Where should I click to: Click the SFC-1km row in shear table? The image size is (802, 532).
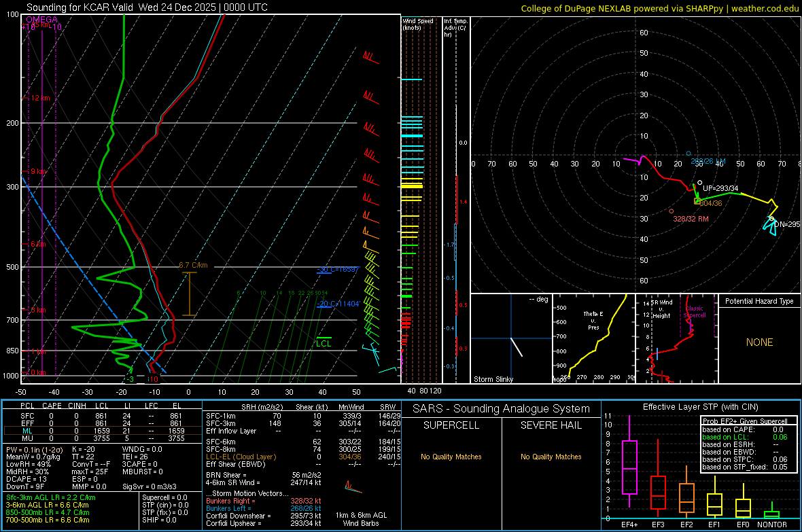click(303, 416)
